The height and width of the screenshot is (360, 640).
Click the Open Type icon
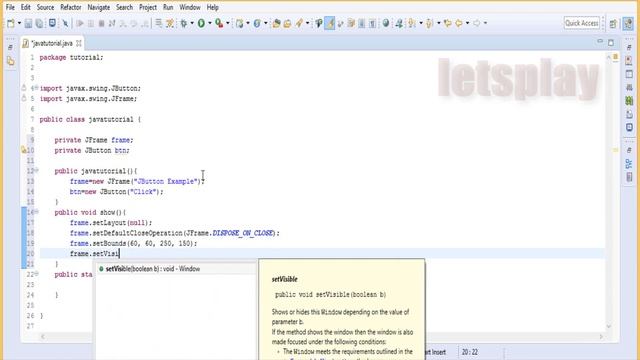click(276, 23)
